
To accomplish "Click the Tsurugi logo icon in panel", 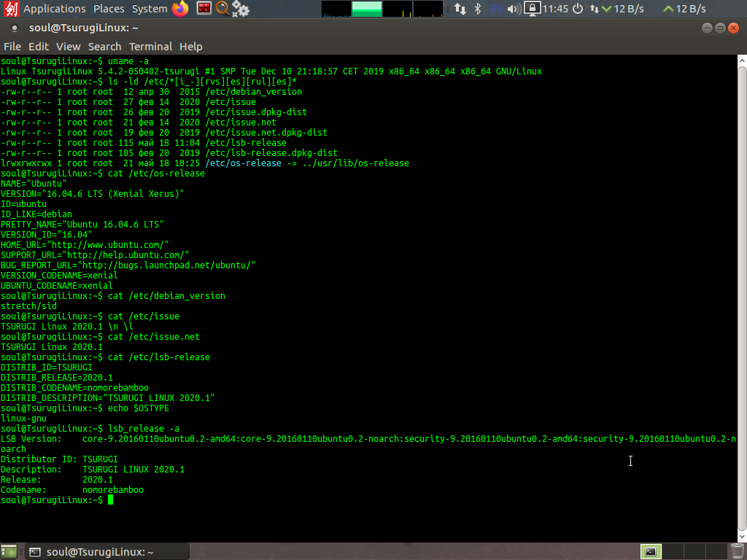I will point(10,9).
